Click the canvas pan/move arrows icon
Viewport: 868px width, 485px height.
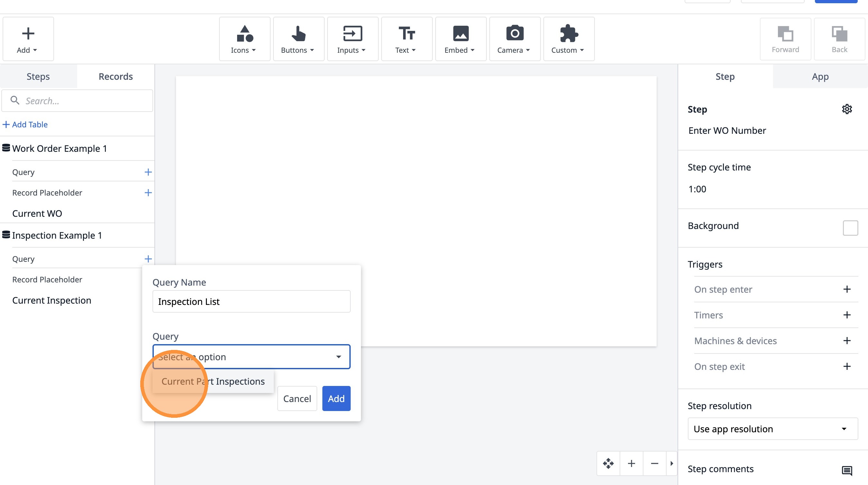coord(608,463)
